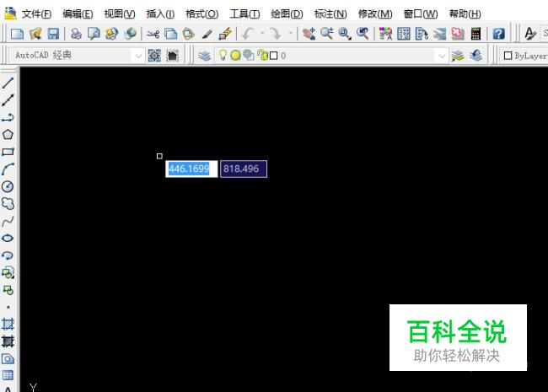Open the 绘图(D) menu
This screenshot has width=548, height=392.
[x=287, y=14]
